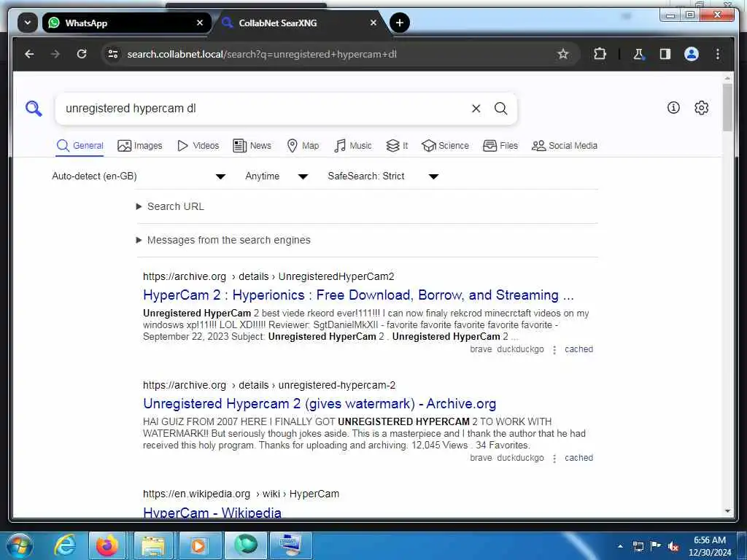Image resolution: width=747 pixels, height=560 pixels.
Task: Open three-dot engines menu on first result
Action: point(554,350)
